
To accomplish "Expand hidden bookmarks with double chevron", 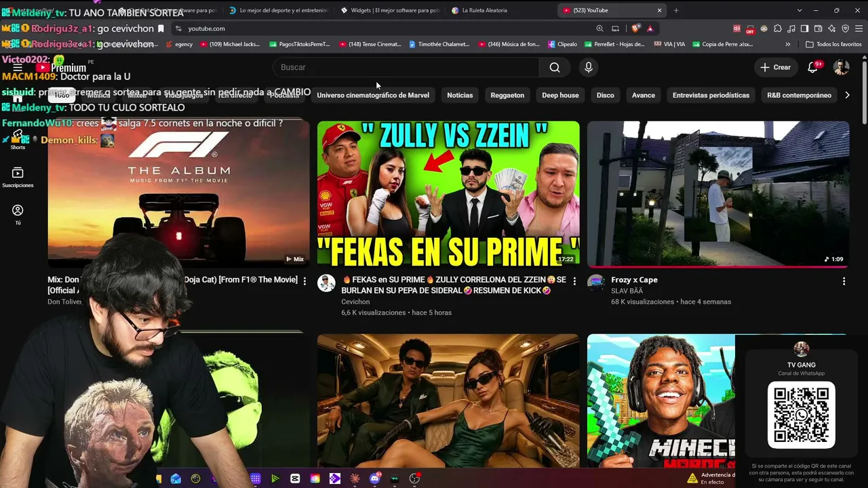I will tap(787, 44).
